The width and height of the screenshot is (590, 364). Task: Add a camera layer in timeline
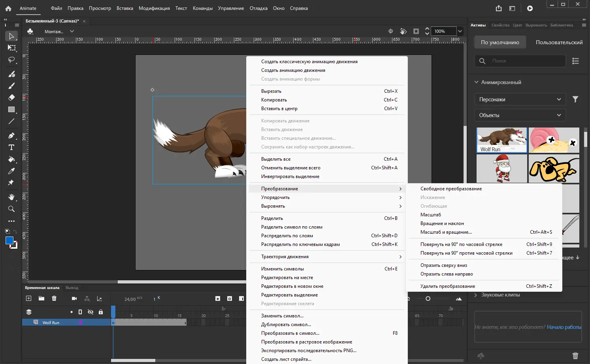click(74, 298)
